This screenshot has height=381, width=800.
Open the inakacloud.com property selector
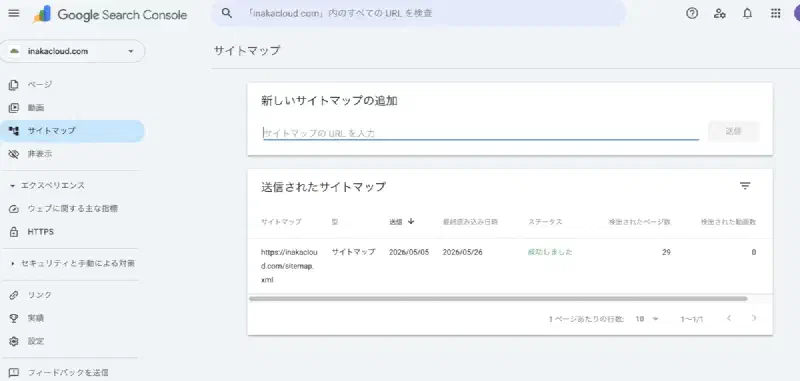coord(72,52)
